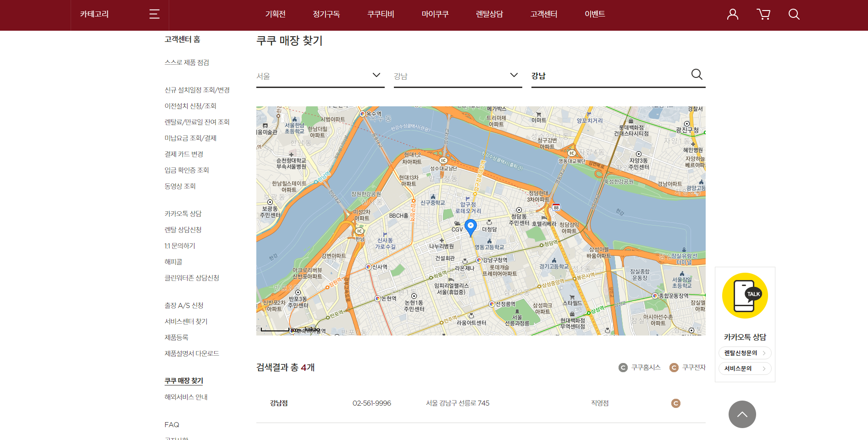This screenshot has height=440, width=868.
Task: Click the 쿠쿠전자 legend icon
Action: 674,368
